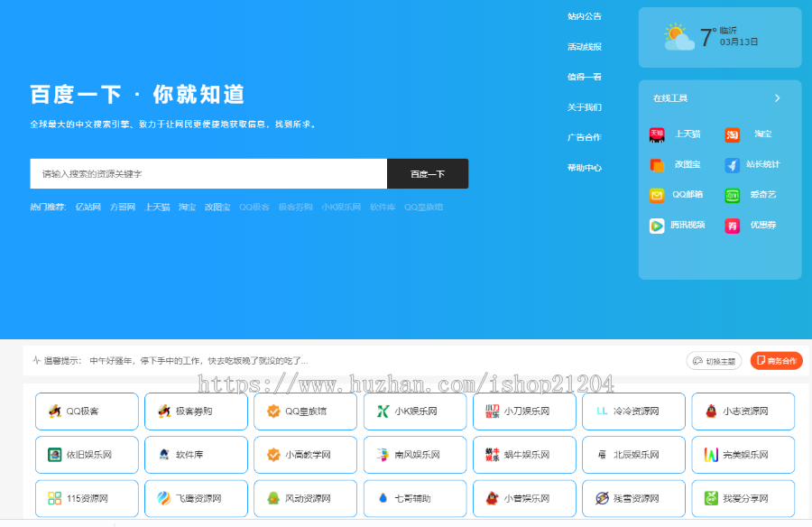Image resolution: width=812 pixels, height=527 pixels.
Task: Launch the 腾讯视频 play icon
Action: 657,226
